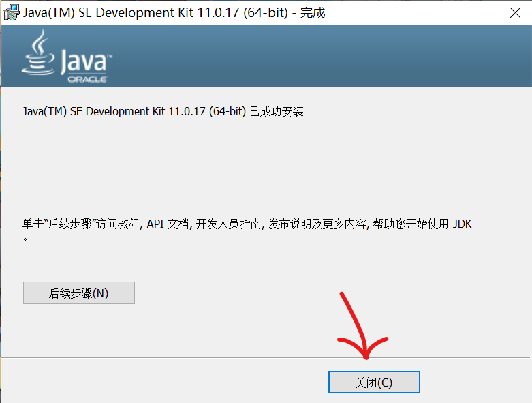Click '11.0.17 (64-bit)' in the success message
Image resolution: width=532 pixels, height=403 pixels.
click(x=207, y=111)
